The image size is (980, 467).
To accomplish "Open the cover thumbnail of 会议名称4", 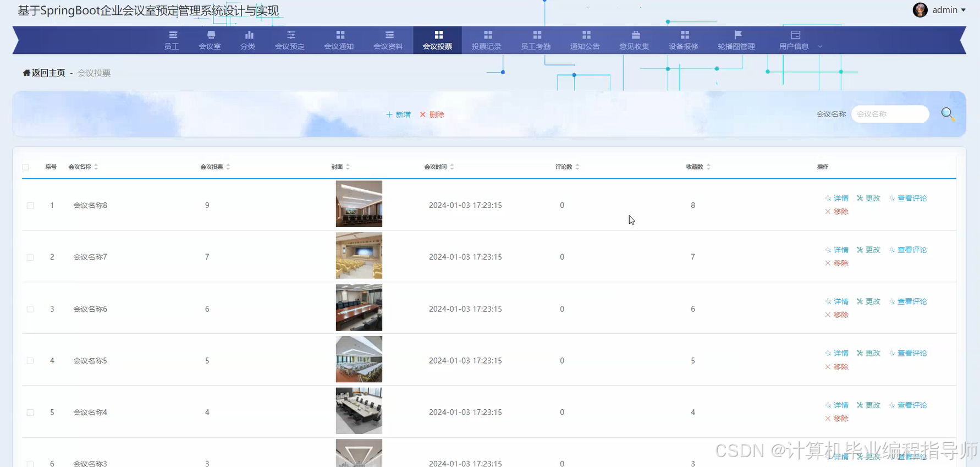I will [x=359, y=411].
